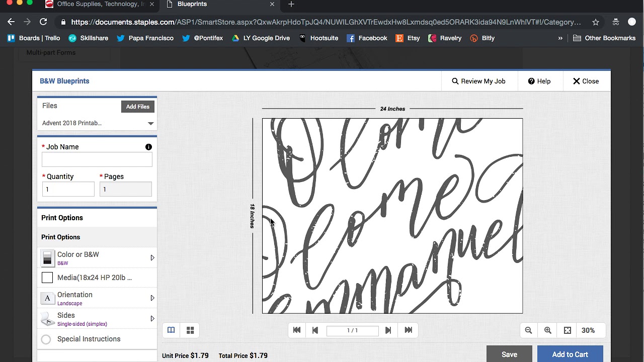Go back to the previous browser page

(11, 22)
